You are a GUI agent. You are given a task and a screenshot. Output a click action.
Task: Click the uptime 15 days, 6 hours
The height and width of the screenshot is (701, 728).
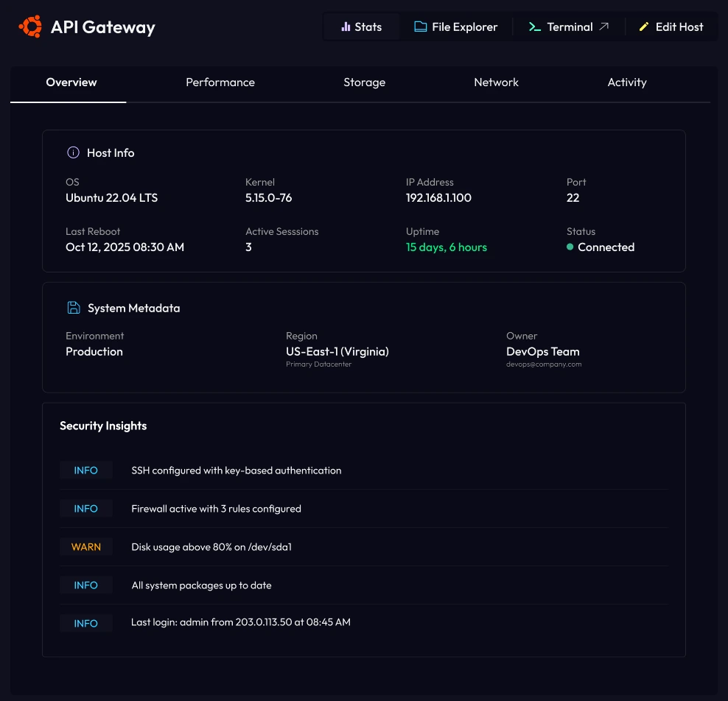click(447, 247)
